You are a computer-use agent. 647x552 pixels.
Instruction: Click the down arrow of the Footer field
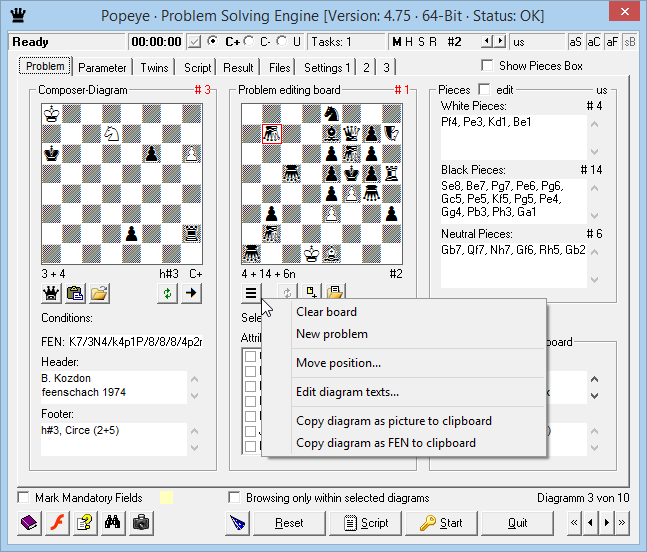coord(195,447)
